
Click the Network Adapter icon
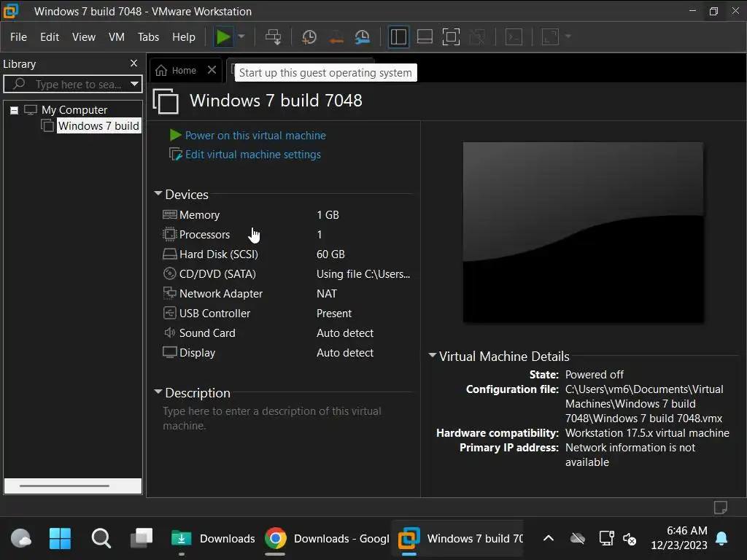169,293
